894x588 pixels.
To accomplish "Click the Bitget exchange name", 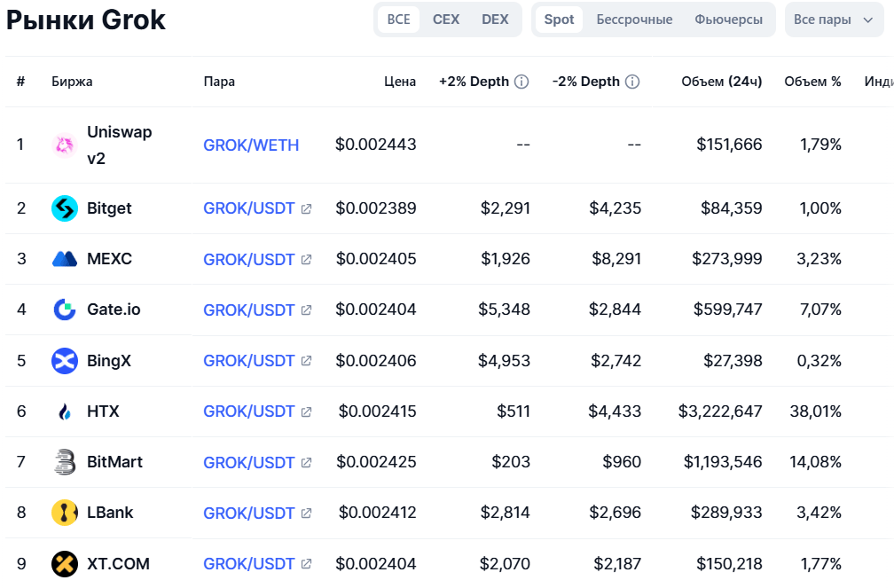I will click(x=109, y=208).
